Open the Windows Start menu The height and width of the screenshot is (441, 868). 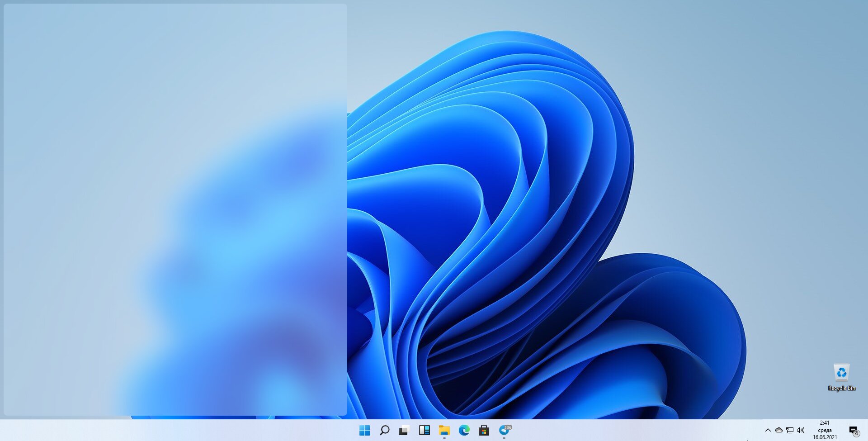[x=364, y=430]
